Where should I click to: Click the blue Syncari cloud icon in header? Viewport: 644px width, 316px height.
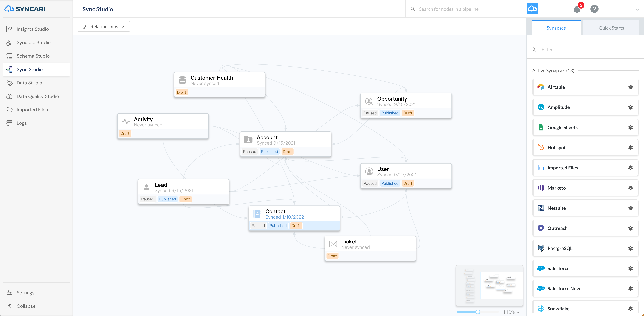point(532,9)
